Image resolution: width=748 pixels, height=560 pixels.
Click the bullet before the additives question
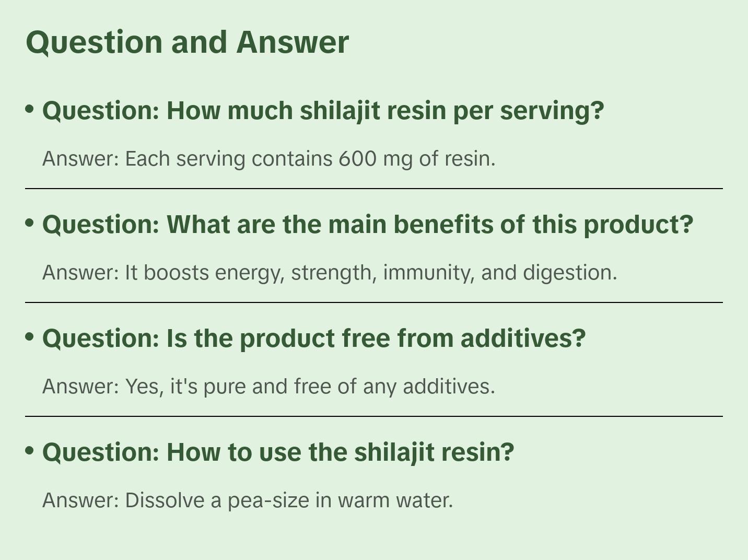click(30, 337)
